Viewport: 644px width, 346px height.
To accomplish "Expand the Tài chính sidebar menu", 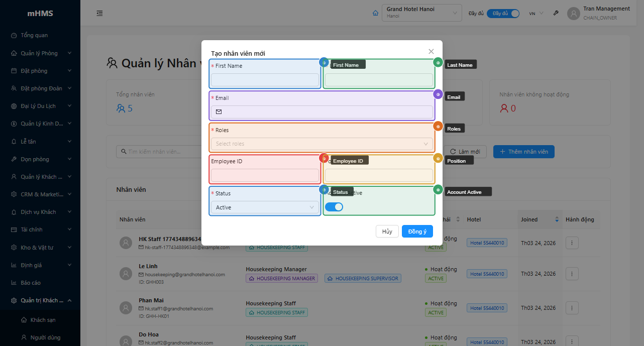I will pos(40,229).
